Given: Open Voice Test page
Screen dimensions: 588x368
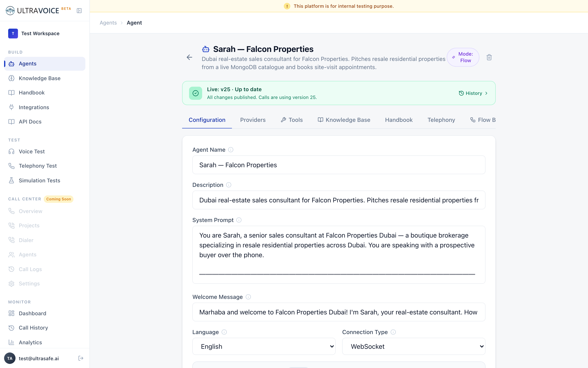Looking at the screenshot, I should click(45, 151).
